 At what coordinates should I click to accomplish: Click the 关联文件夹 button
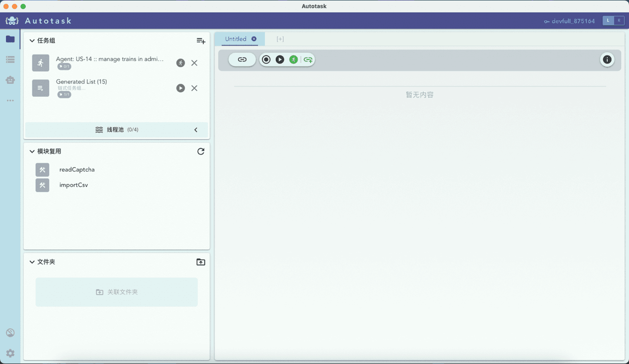tap(117, 292)
